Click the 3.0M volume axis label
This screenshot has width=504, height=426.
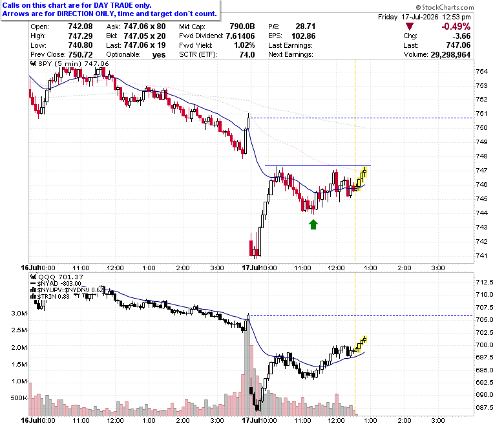pyautogui.click(x=19, y=314)
